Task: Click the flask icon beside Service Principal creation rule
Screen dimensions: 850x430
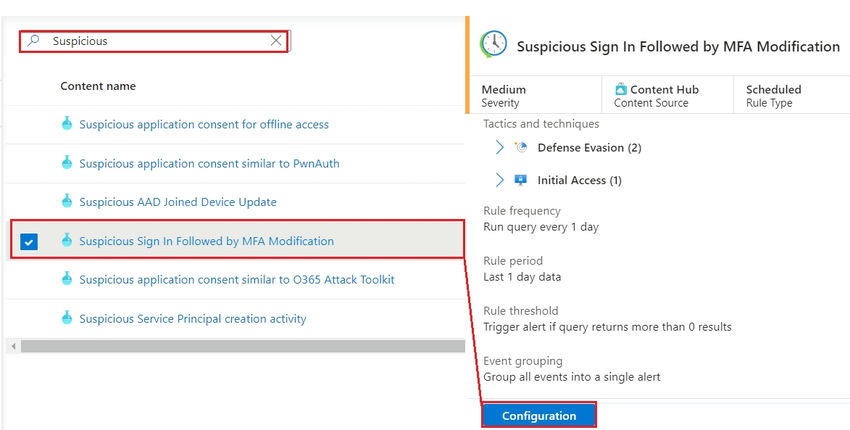Action: pyautogui.click(x=67, y=318)
